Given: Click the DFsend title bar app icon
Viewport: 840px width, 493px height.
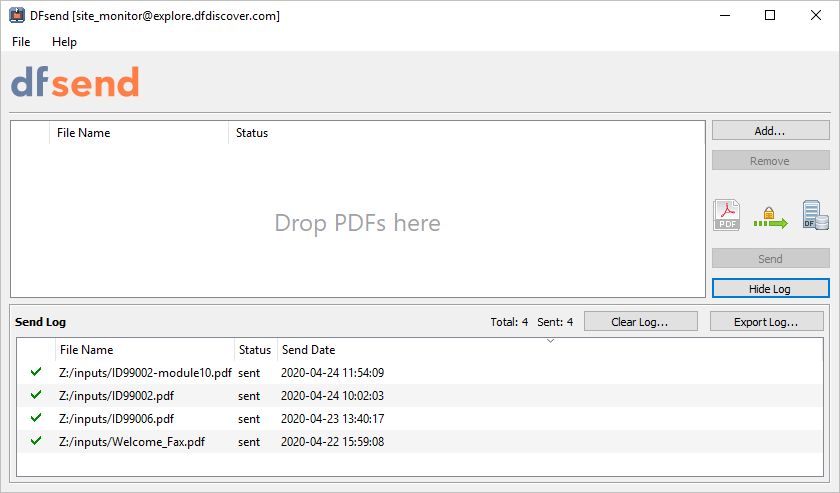Looking at the screenshot, I should click(x=17, y=15).
